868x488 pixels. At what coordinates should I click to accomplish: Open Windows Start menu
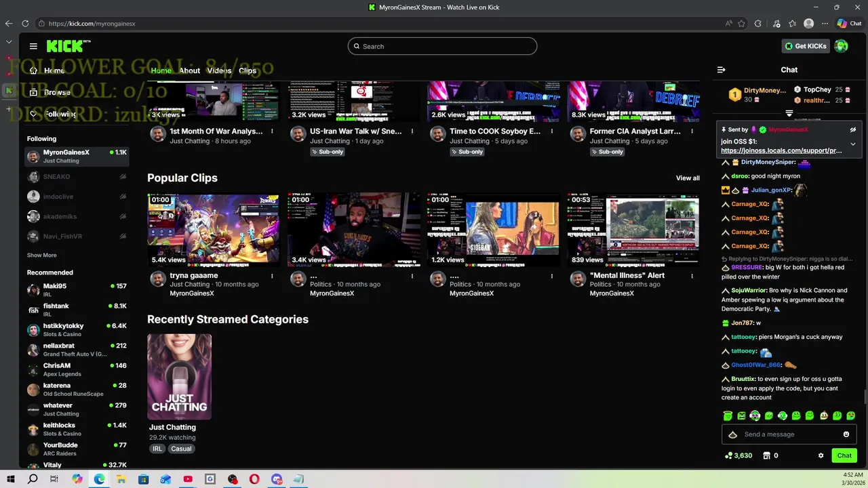click(x=10, y=479)
